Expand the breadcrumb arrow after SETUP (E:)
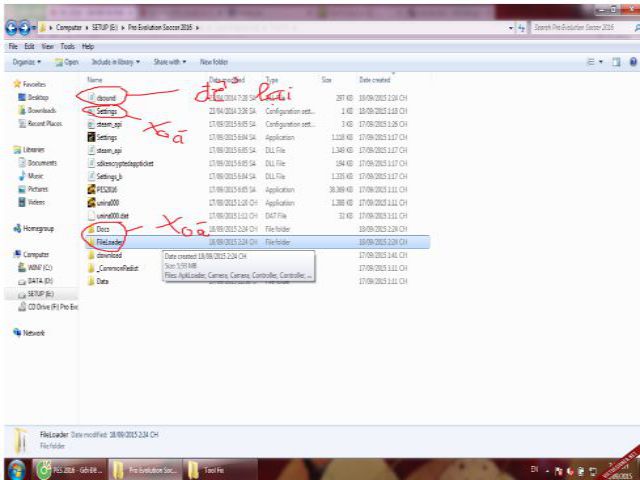The width and height of the screenshot is (640, 480). click(x=123, y=28)
